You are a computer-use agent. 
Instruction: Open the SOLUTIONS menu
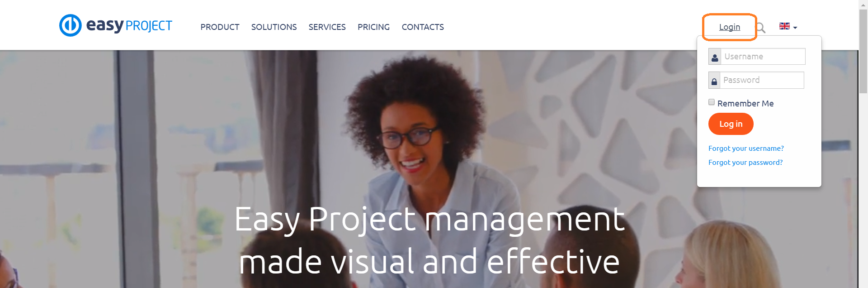274,27
